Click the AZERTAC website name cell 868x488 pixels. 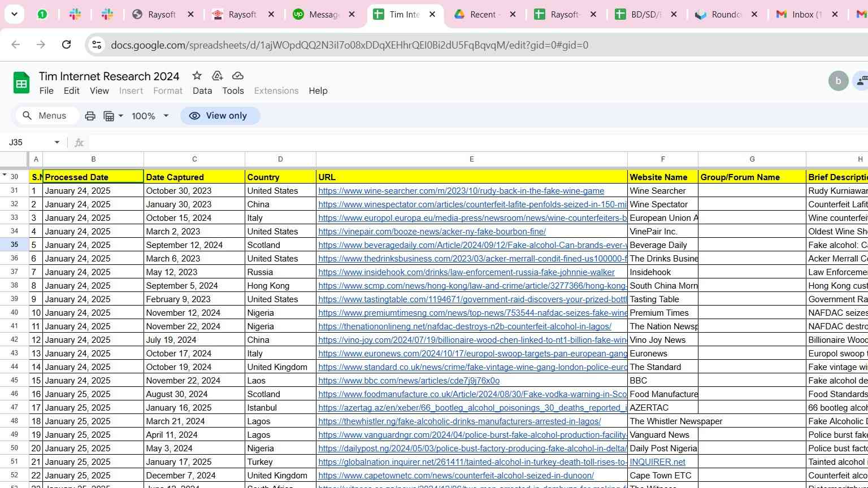tap(663, 408)
